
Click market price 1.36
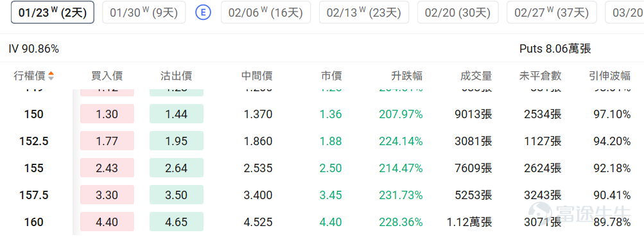point(331,114)
